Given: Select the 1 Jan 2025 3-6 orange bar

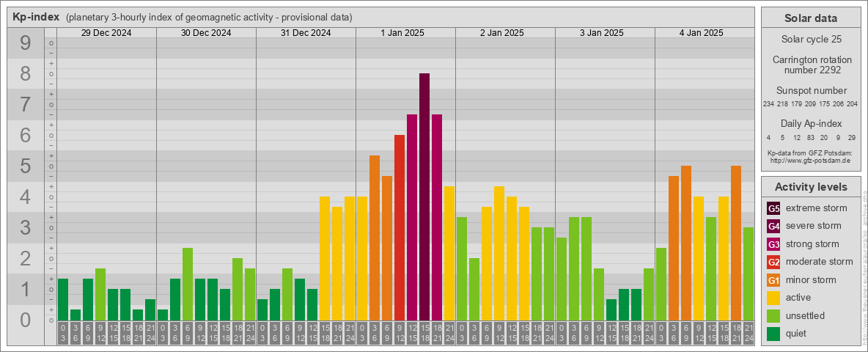Looking at the screenshot, I should click(x=375, y=238).
